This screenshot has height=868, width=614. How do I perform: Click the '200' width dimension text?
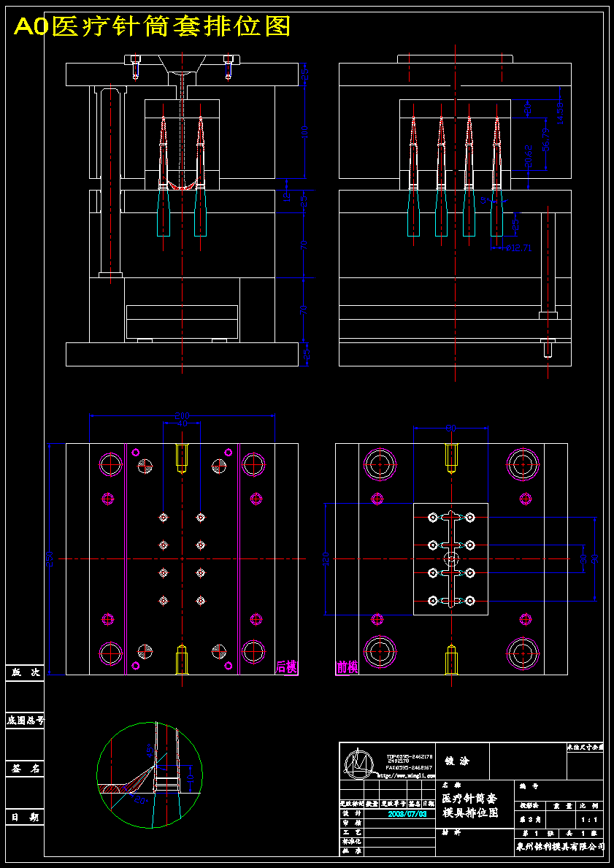click(182, 415)
